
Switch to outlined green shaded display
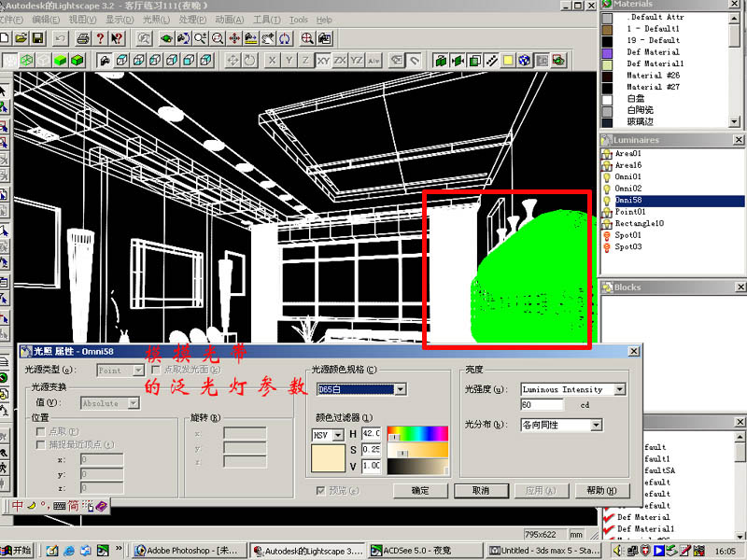pyautogui.click(x=78, y=61)
